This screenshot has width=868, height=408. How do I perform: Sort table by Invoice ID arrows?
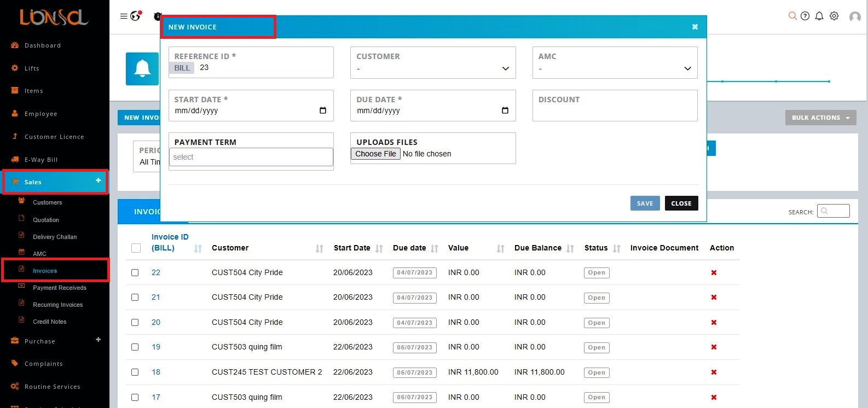coord(198,249)
